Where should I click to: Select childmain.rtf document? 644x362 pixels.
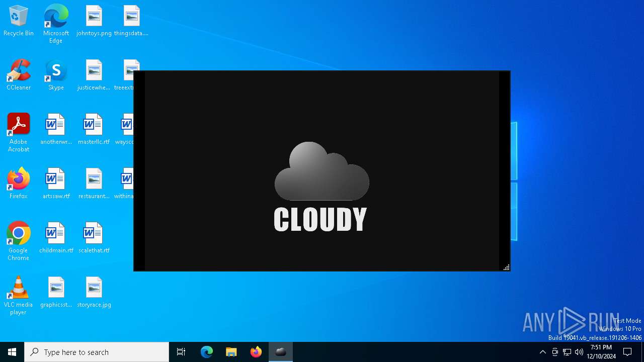56,238
